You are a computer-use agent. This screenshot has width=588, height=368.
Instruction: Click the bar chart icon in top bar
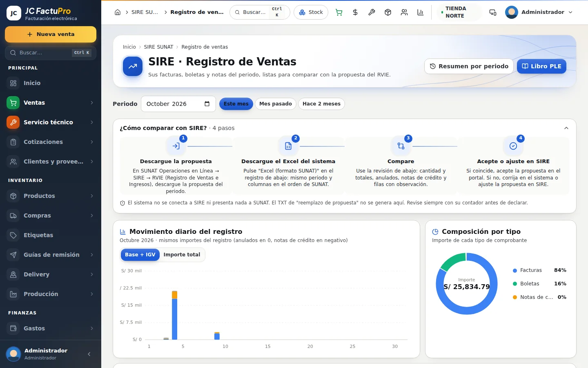point(421,12)
